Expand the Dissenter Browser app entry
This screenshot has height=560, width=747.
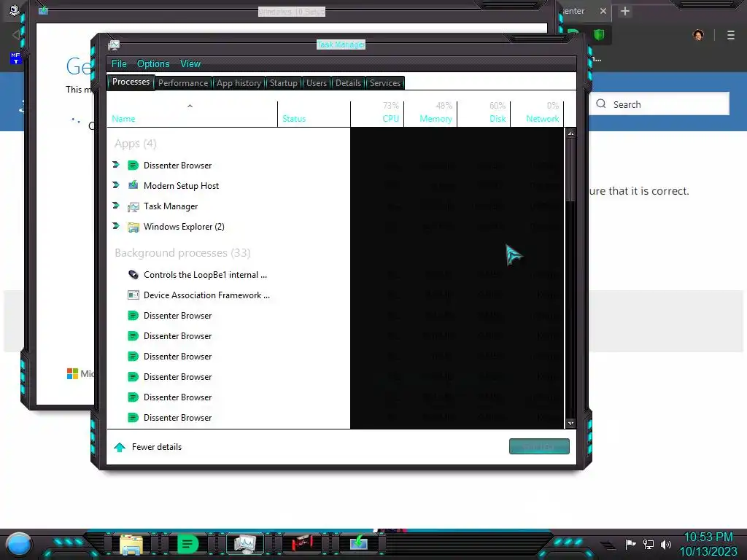116,165
